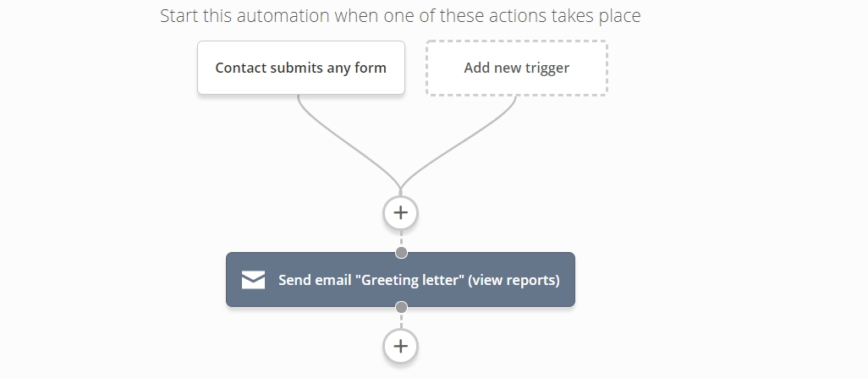Screen dimensions: 868x378
Task: Click the envelope icon on the email action
Action: click(x=254, y=280)
